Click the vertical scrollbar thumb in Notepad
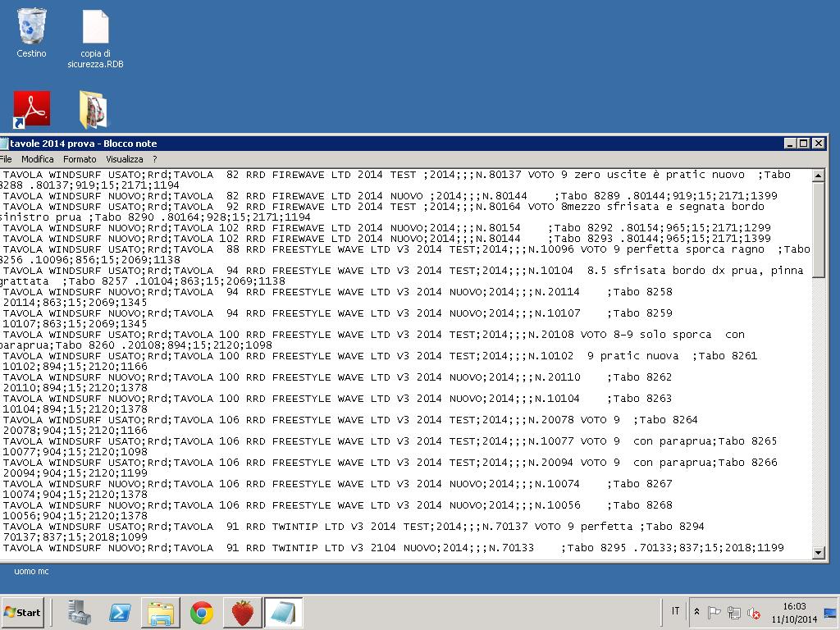The width and height of the screenshot is (840, 630). [x=818, y=230]
